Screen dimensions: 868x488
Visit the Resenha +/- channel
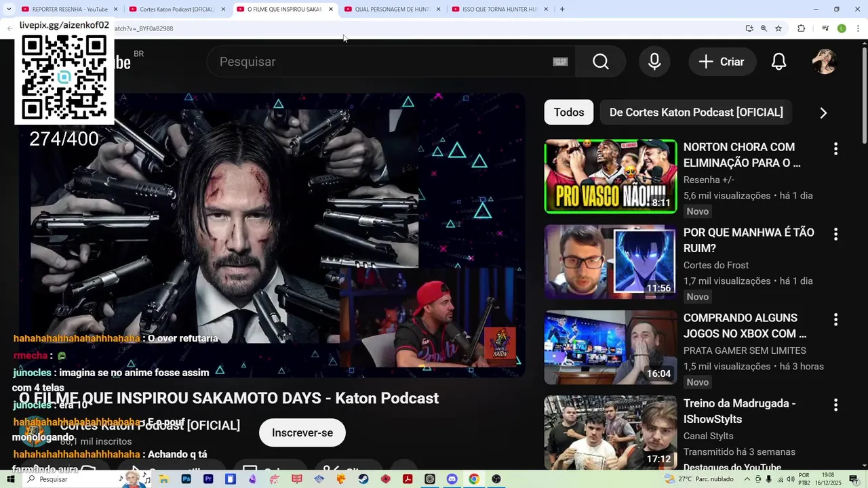709,180
